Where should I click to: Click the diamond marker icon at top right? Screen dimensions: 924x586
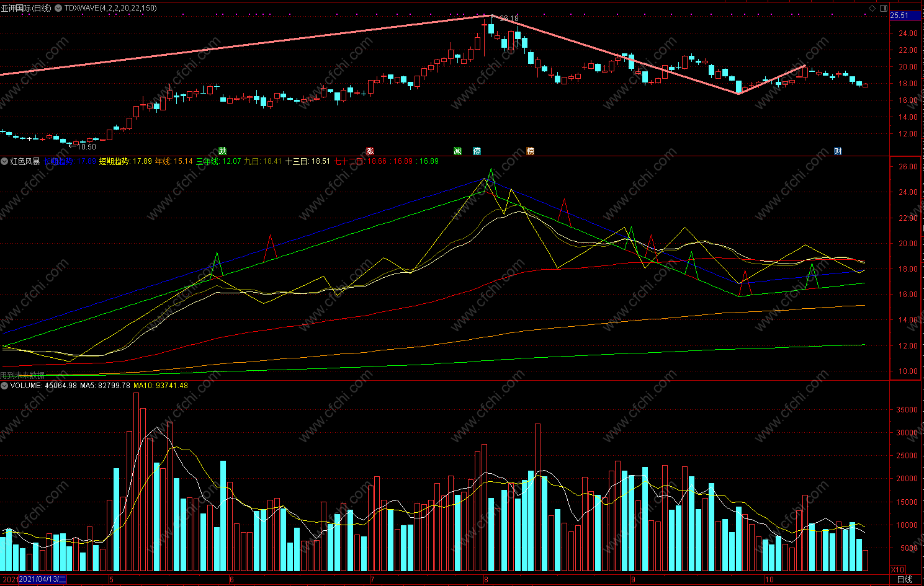tap(872, 8)
